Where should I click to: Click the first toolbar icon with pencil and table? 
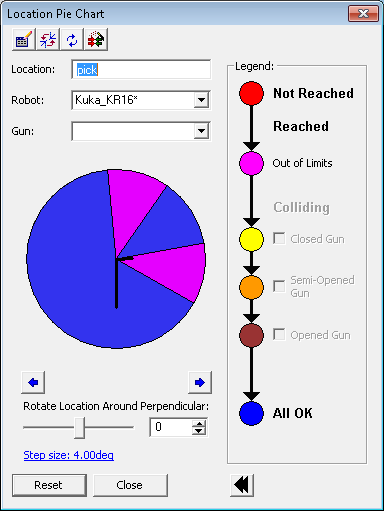[x=23, y=40]
